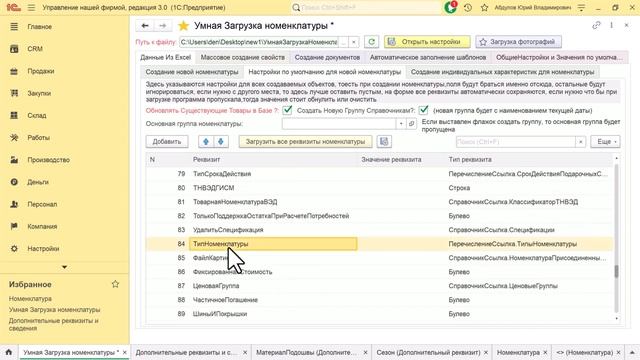Toggle the yellow favorite star beside title
640x360 pixels.
click(183, 26)
